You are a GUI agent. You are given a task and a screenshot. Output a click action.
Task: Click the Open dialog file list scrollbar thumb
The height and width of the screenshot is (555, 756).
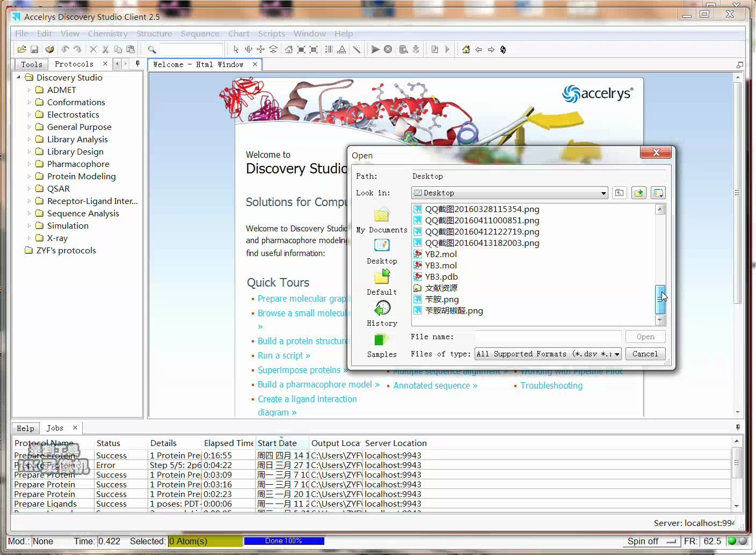pyautogui.click(x=660, y=300)
